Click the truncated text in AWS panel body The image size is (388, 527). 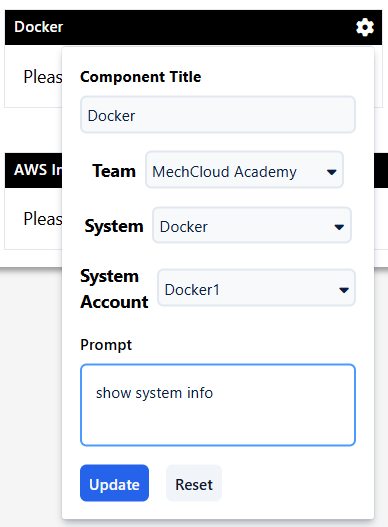[43, 219]
